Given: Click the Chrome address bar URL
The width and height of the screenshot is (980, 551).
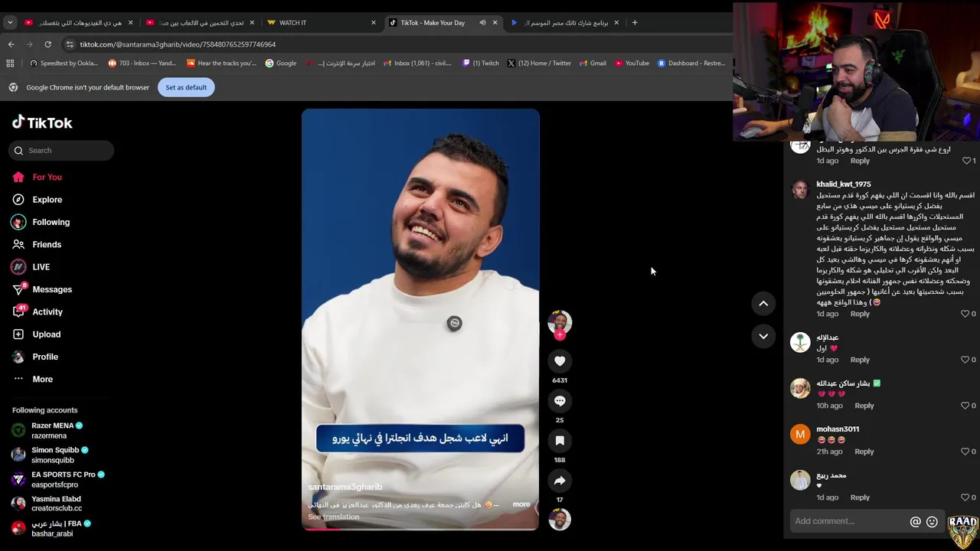Looking at the screenshot, I should click(x=178, y=44).
